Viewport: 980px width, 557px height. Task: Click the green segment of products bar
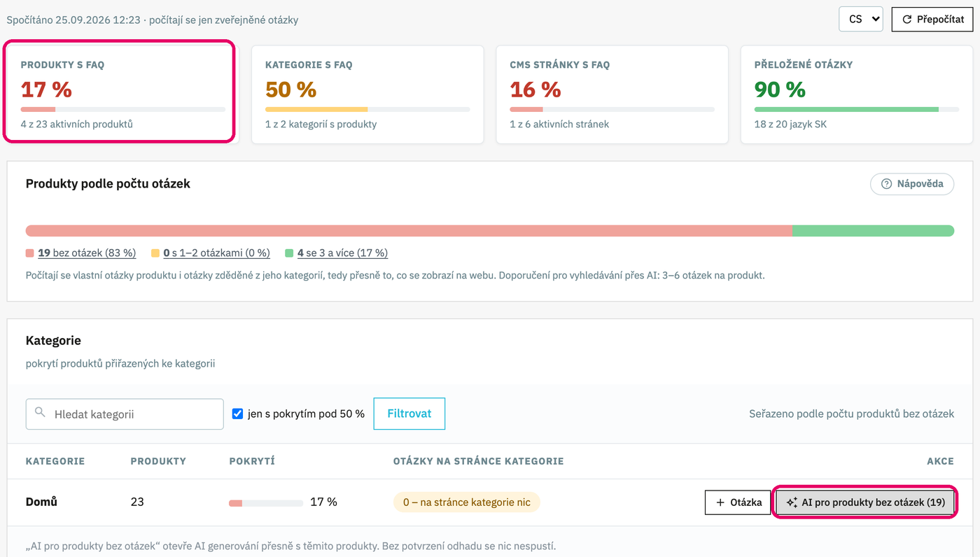pos(873,231)
